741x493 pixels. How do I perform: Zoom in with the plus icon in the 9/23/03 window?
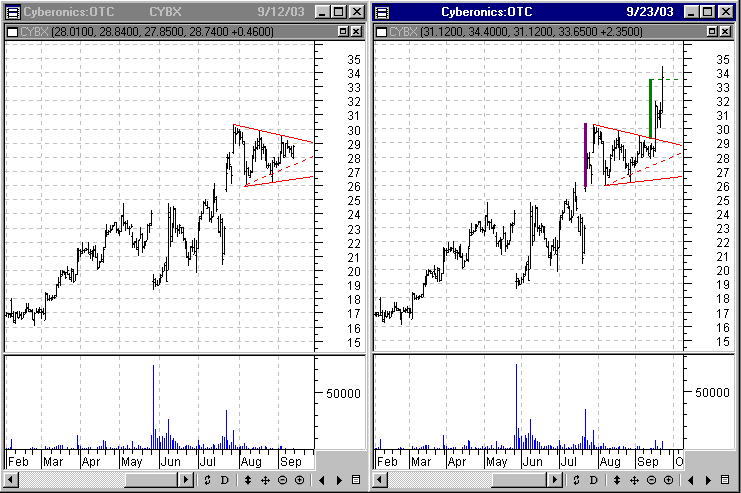668,480
